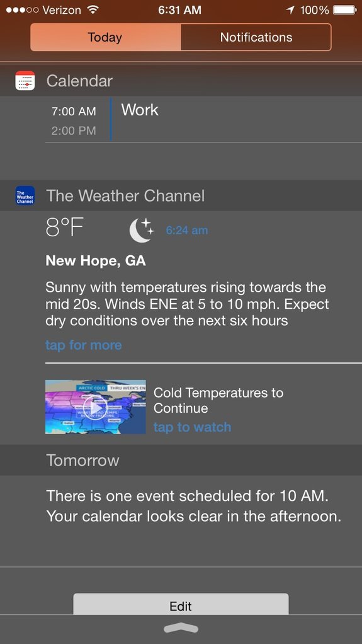
Task: Tap the 'tap for more' weather link
Action: tap(83, 345)
